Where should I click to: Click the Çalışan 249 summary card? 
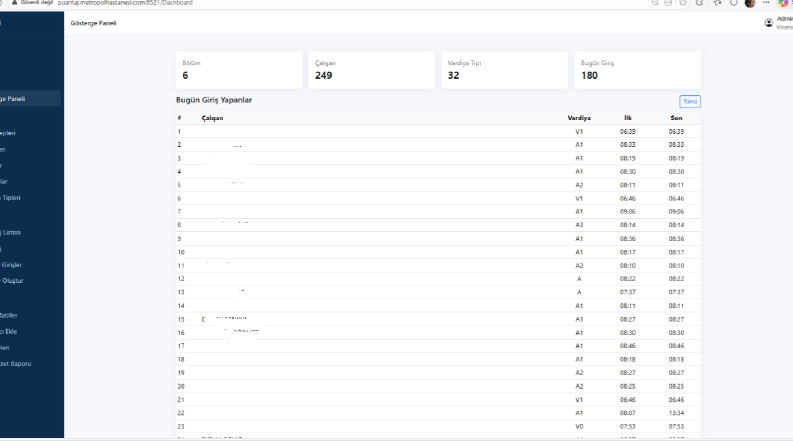pyautogui.click(x=371, y=70)
